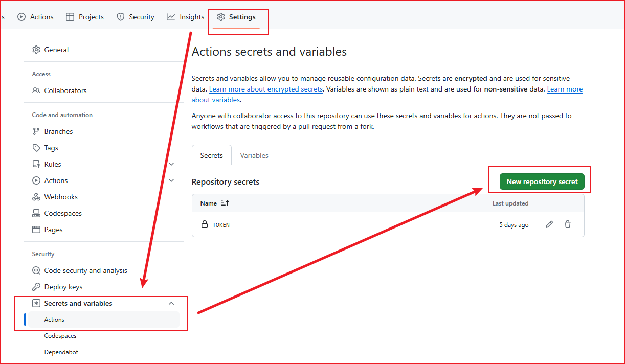Viewport: 625px width, 364px height.
Task: Click the sort icon beside Name header
Action: [x=225, y=203]
